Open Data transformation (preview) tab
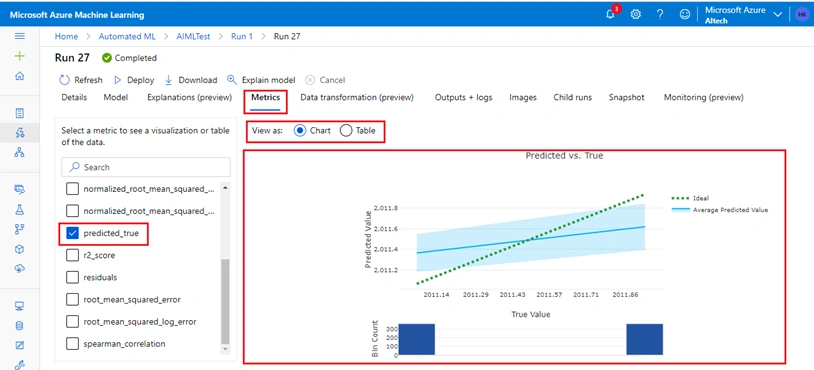The image size is (814, 370). pyautogui.click(x=357, y=97)
